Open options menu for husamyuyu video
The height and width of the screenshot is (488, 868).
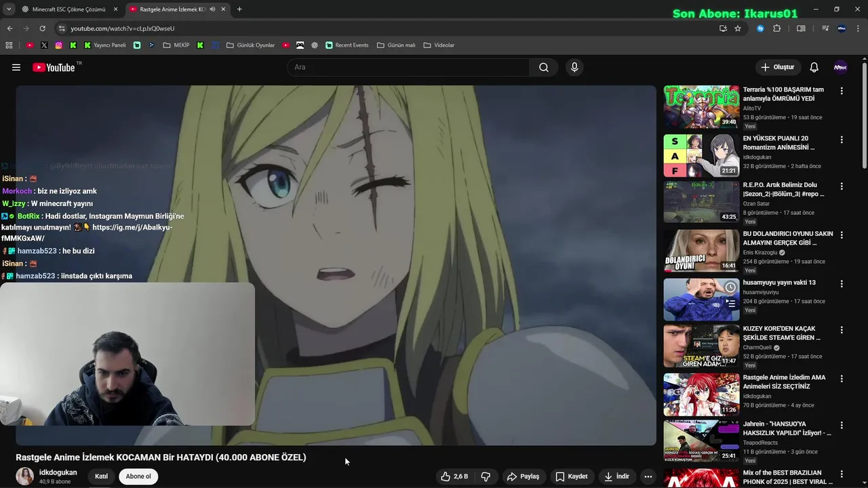pyautogui.click(x=842, y=283)
